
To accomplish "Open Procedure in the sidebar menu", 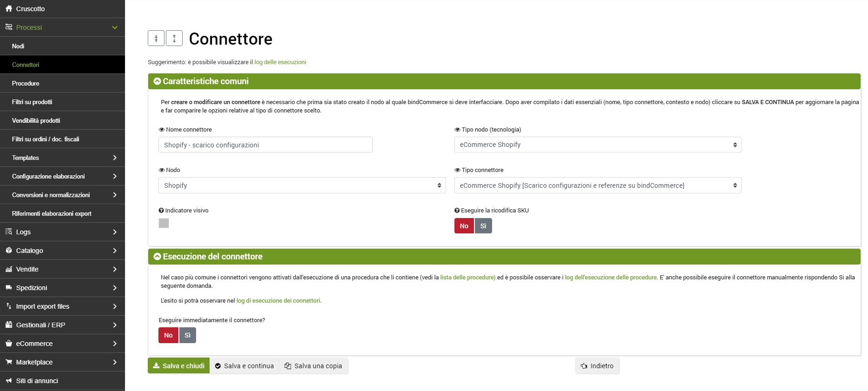I will click(x=26, y=83).
